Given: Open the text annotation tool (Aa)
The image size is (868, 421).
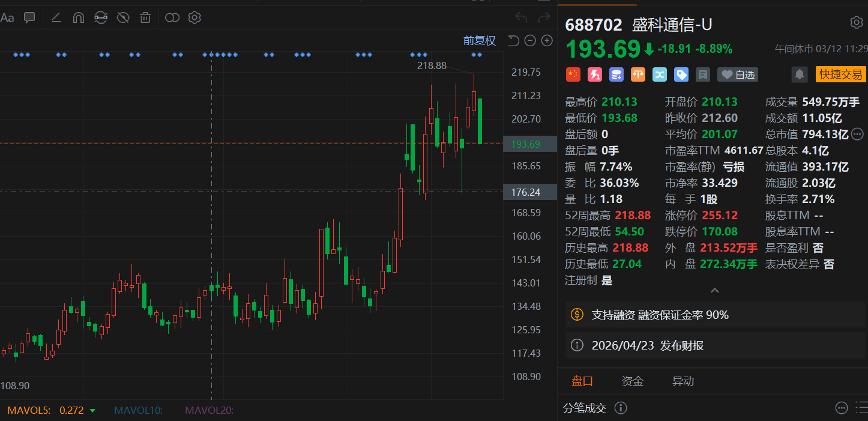Looking at the screenshot, I should coord(7,17).
